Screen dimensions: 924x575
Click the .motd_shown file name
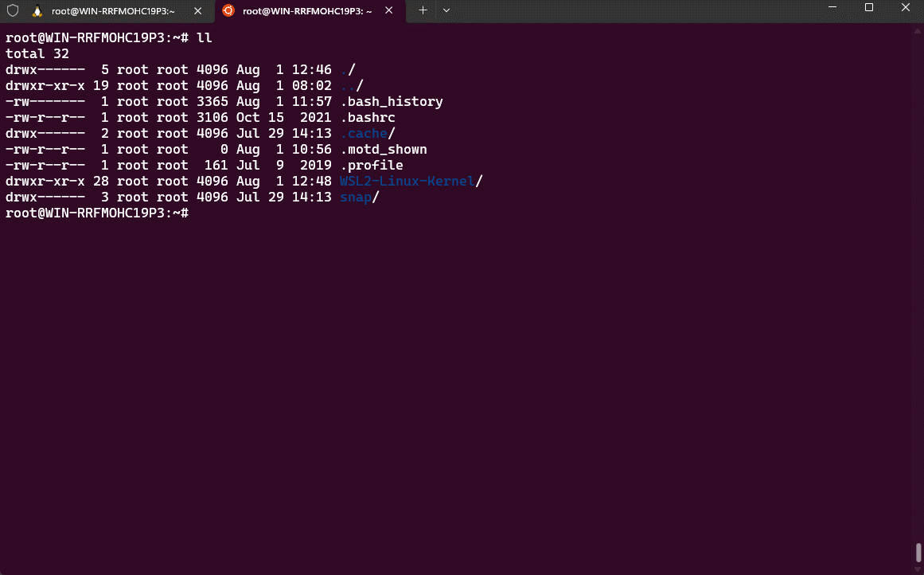coord(383,150)
